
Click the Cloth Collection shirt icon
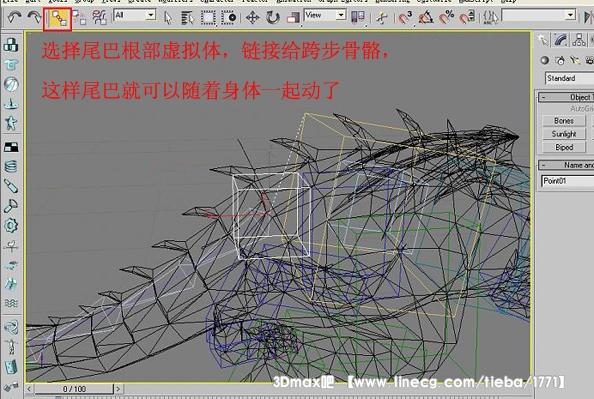coord(11,64)
